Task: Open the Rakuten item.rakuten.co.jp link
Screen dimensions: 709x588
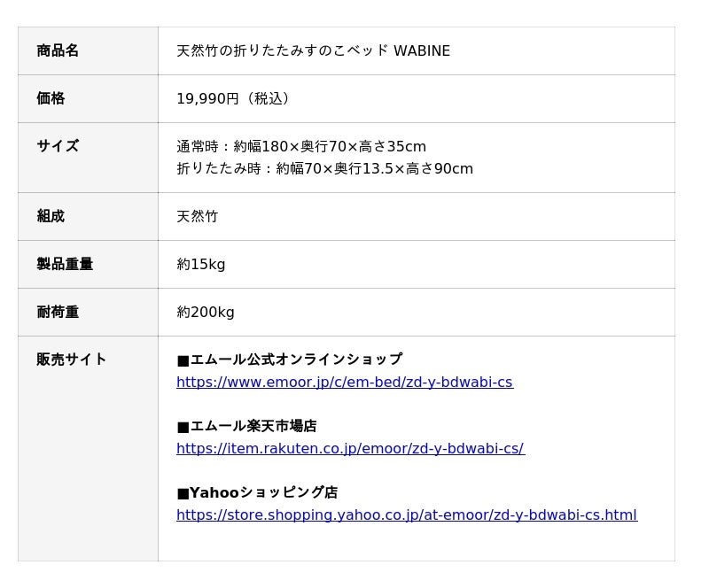Action: (x=350, y=449)
